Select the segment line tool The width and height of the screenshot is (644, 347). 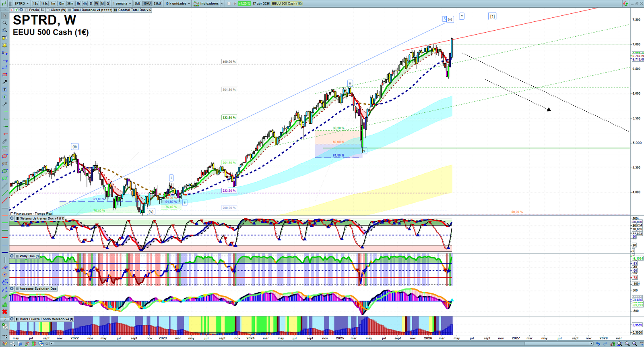click(x=4, y=104)
